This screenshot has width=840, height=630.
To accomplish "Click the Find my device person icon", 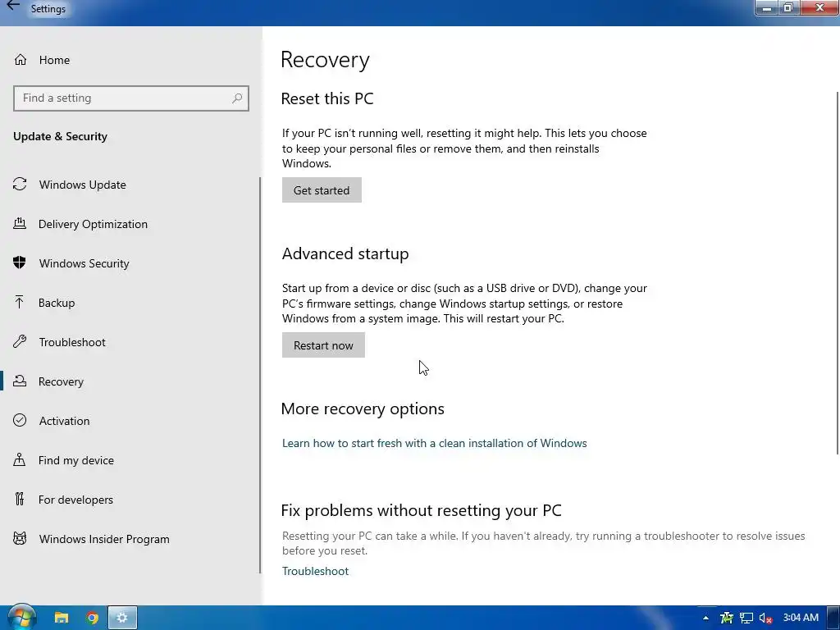I will pyautogui.click(x=20, y=459).
